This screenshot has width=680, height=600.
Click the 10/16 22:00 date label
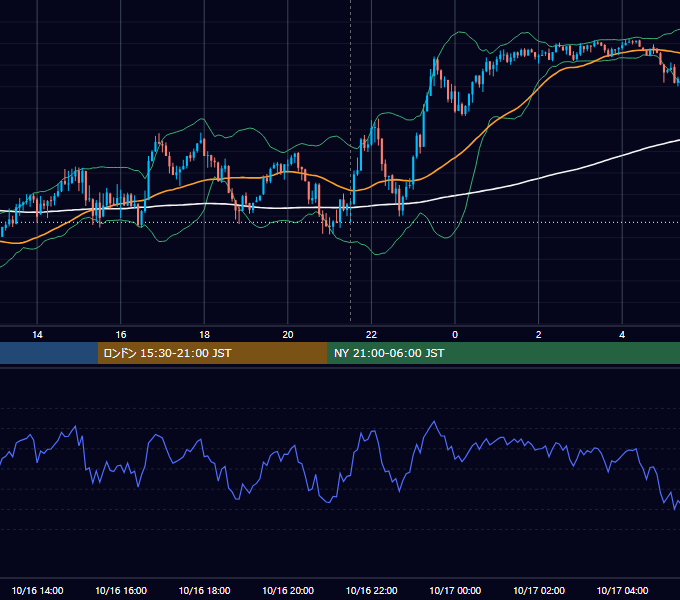click(x=371, y=590)
